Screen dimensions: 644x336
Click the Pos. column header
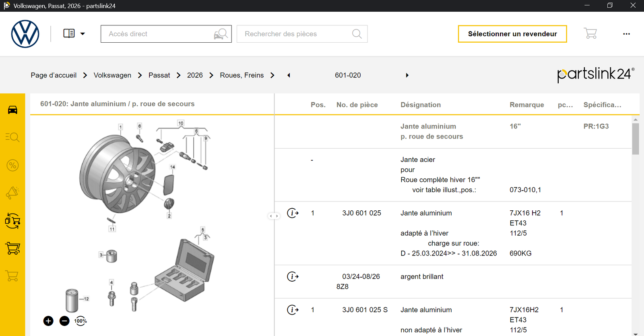(318, 105)
